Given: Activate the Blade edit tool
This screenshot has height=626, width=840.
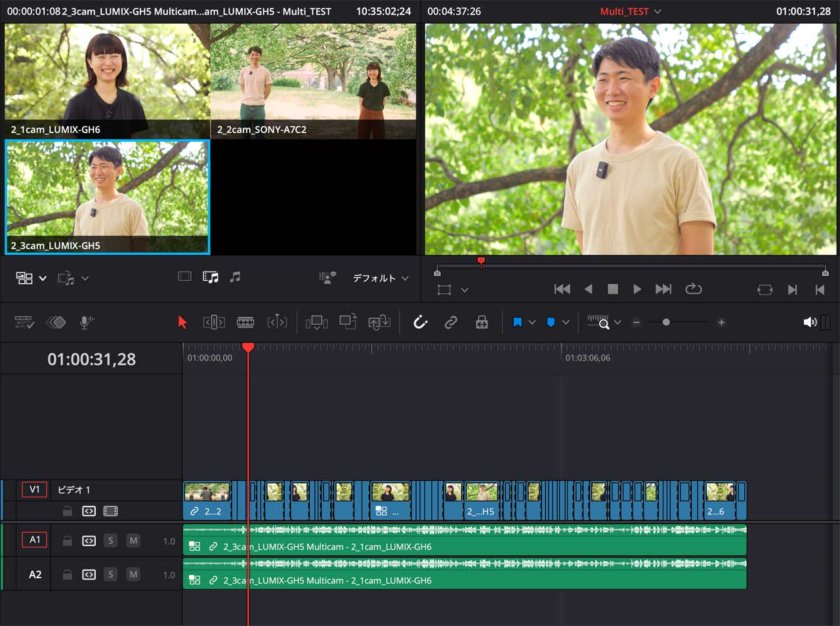Looking at the screenshot, I should pyautogui.click(x=245, y=322).
